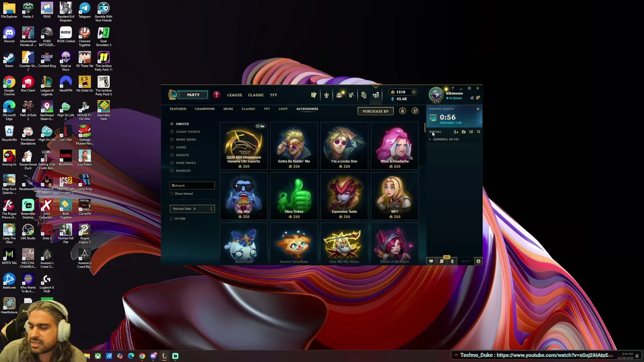
Task: Select the ME? emote
Action: point(394,197)
